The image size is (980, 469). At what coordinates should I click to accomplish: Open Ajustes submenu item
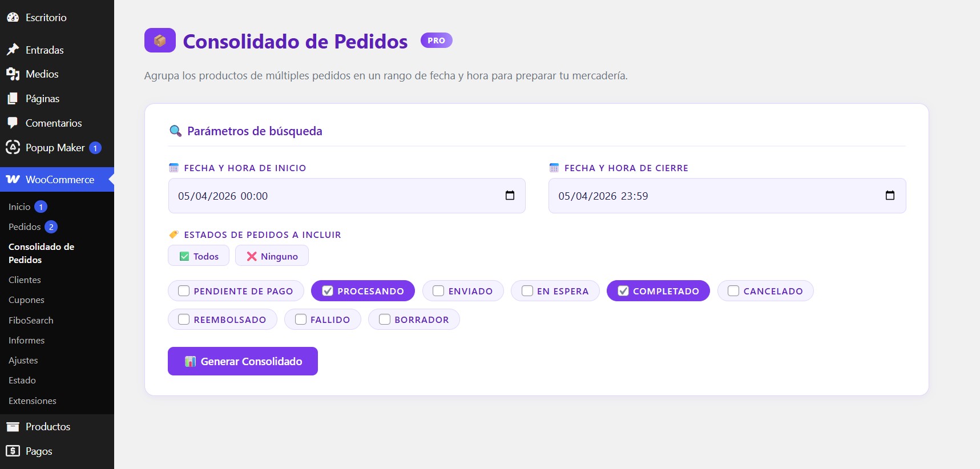(23, 361)
